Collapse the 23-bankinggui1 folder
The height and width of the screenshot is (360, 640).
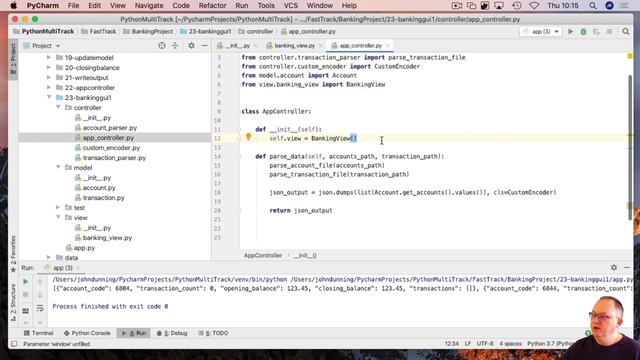[x=49, y=98]
